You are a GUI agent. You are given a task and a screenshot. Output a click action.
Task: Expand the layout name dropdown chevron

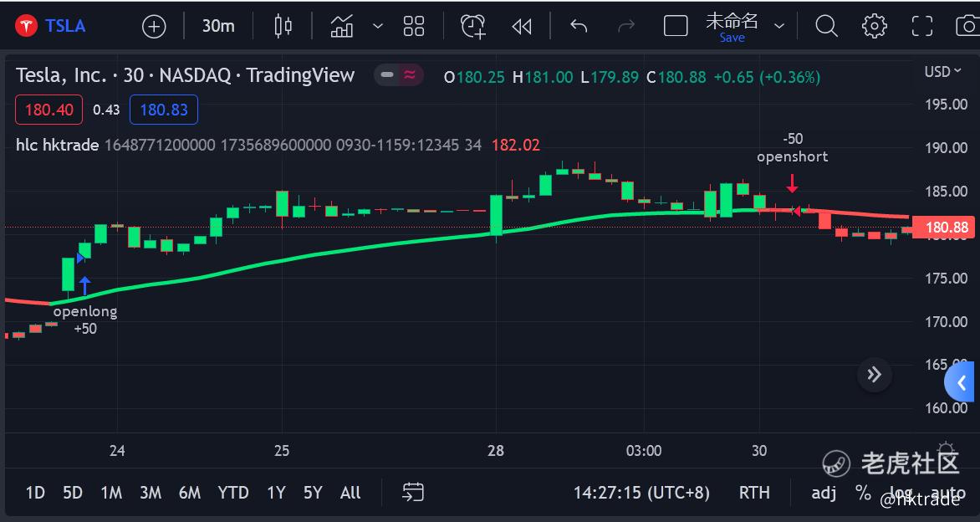779,26
